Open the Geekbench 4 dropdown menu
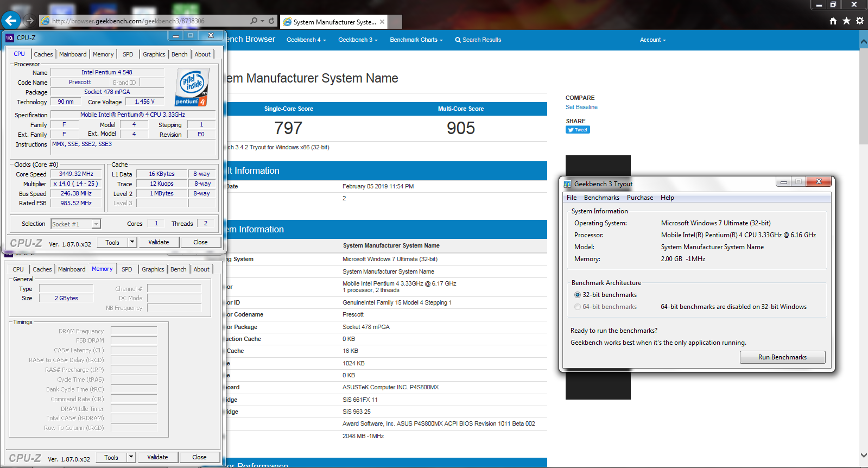 306,40
